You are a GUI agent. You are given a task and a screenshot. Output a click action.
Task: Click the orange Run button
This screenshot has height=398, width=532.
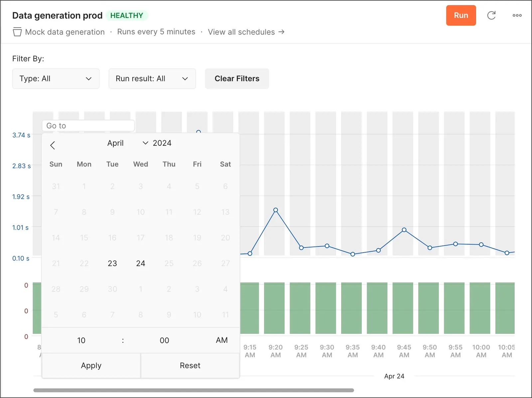(461, 15)
